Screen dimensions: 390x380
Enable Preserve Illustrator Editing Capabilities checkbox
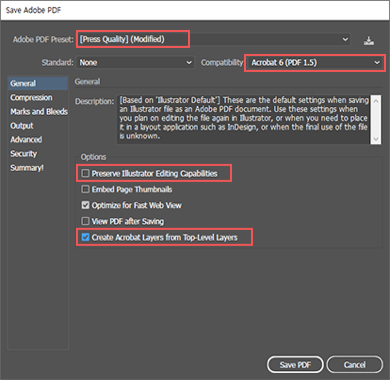85,173
